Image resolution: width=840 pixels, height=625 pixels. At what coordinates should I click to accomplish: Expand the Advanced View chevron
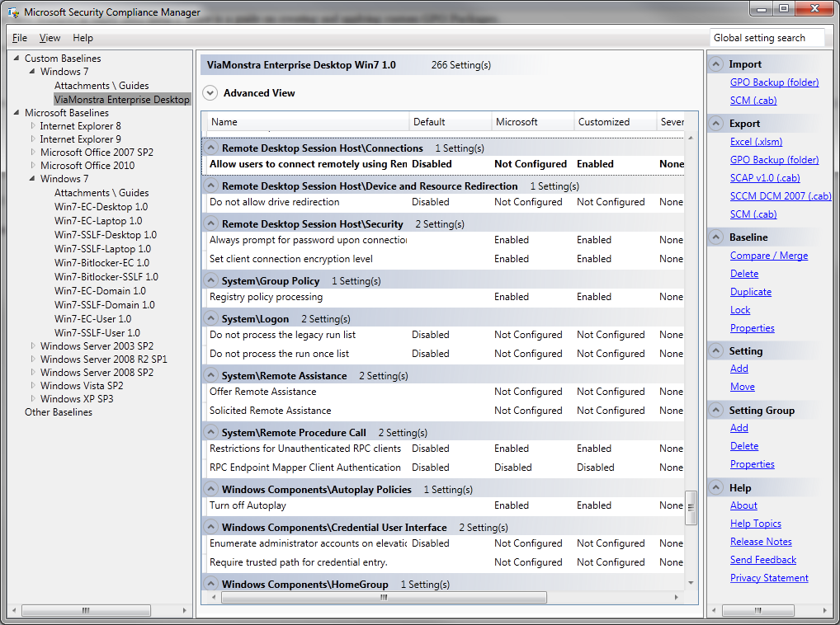[x=210, y=93]
